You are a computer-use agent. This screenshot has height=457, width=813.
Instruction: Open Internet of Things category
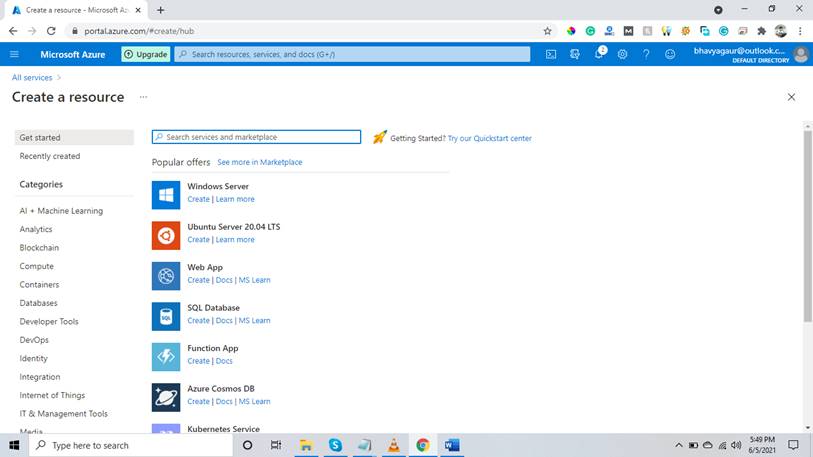coord(52,395)
